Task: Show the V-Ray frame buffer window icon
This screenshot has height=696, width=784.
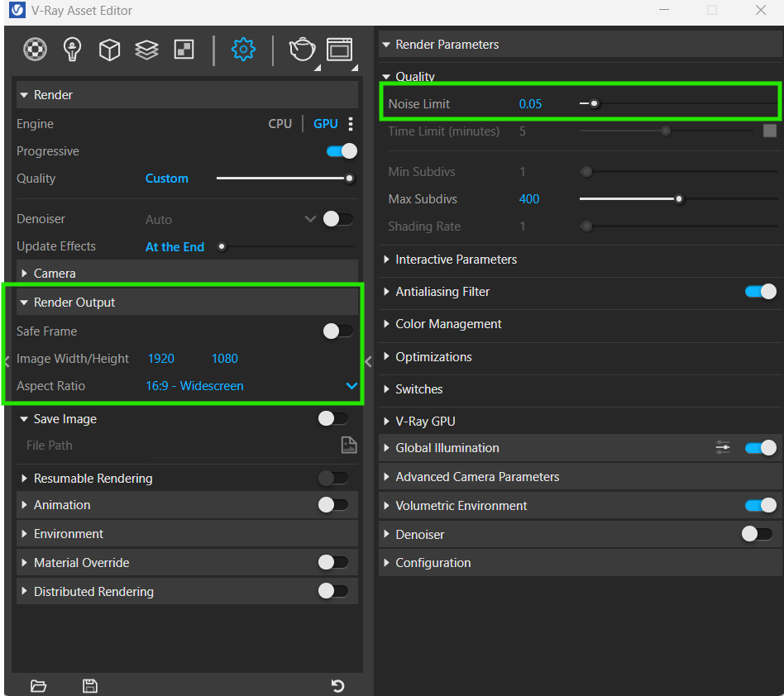Action: [x=339, y=50]
